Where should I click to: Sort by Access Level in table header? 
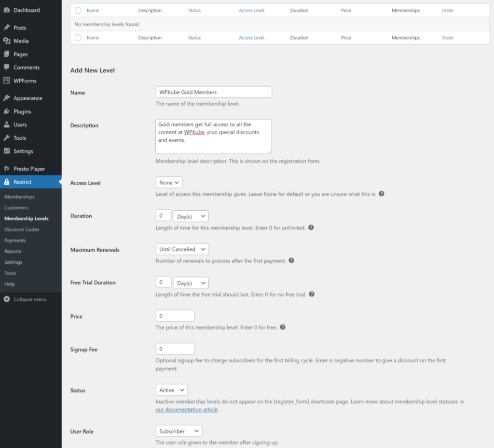pyautogui.click(x=251, y=11)
